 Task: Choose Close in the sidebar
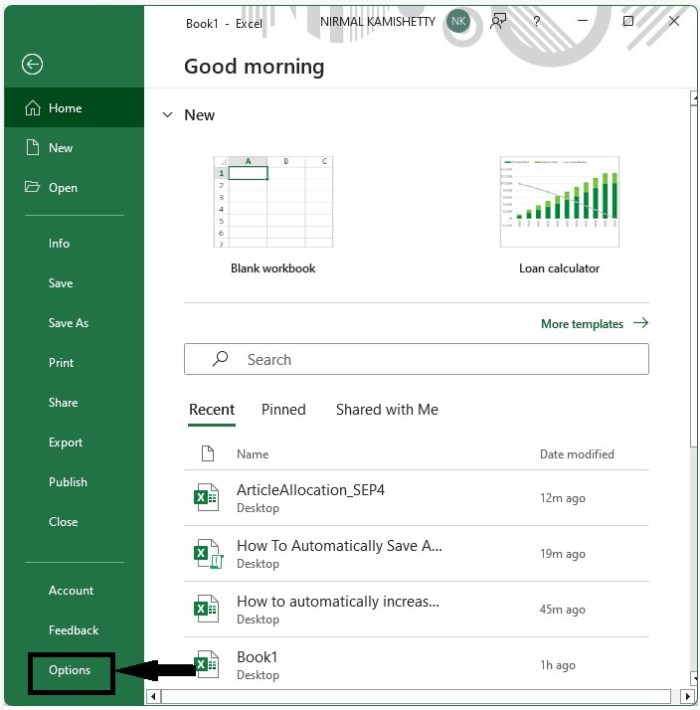(63, 522)
